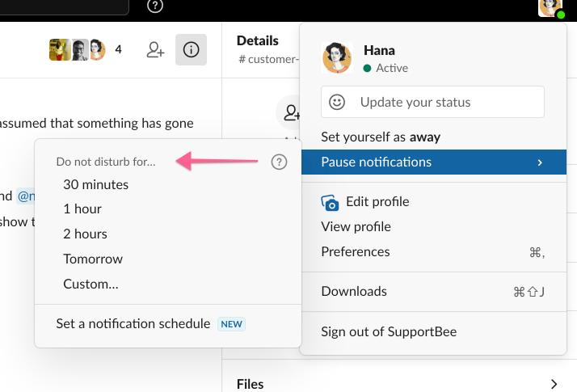Click camera icon next to Edit profile
Image resolution: width=577 pixels, height=392 pixels.
tap(329, 202)
